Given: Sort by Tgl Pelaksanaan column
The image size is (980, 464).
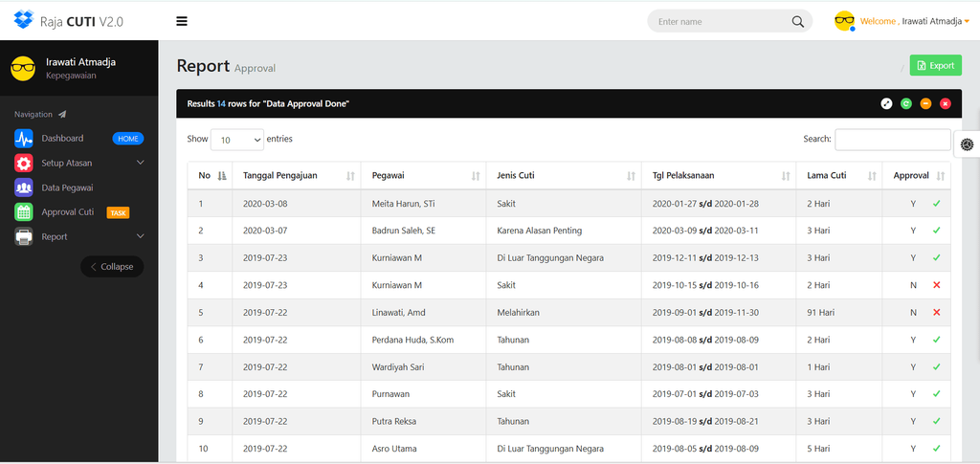Looking at the screenshot, I should pos(719,176).
